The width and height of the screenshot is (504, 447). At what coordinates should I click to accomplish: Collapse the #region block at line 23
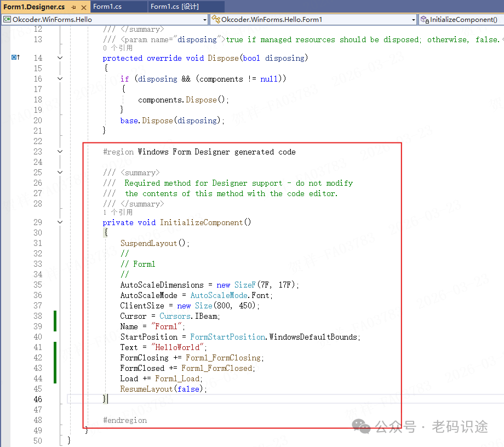[x=60, y=152]
